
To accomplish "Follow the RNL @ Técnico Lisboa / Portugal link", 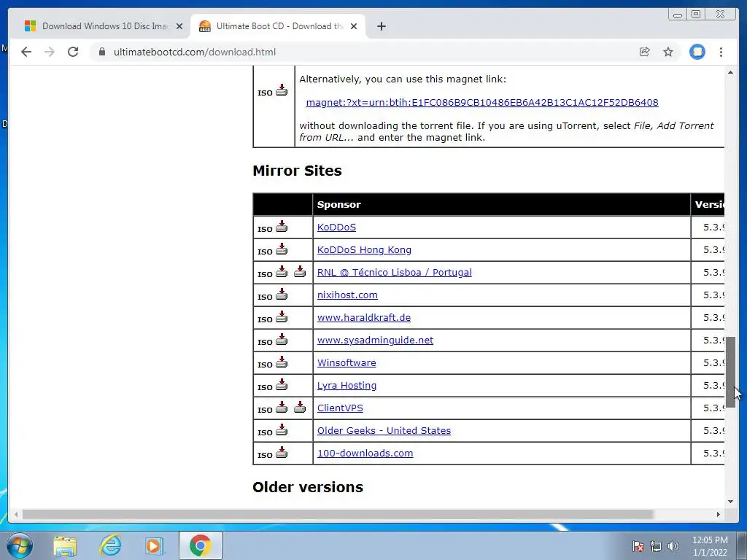I will 395,273.
